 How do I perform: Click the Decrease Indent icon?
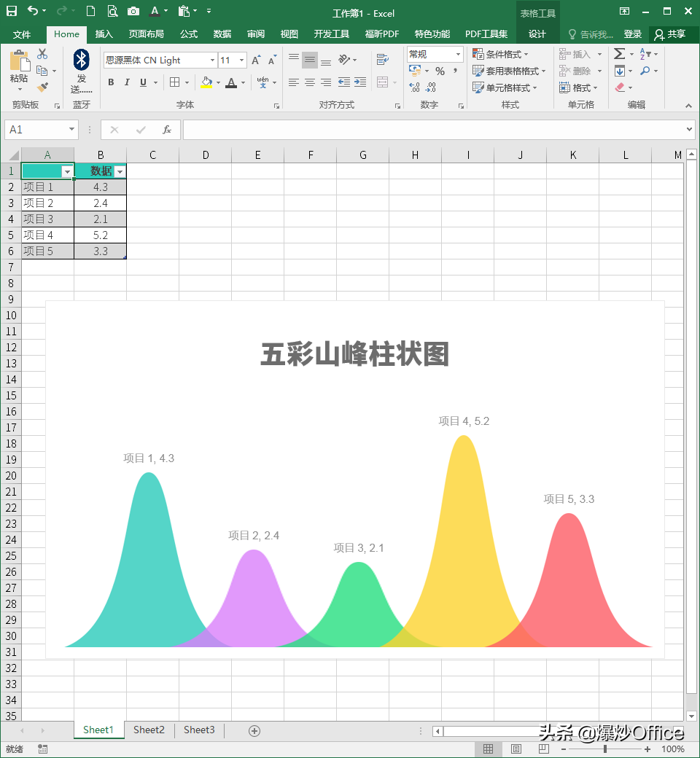344,82
